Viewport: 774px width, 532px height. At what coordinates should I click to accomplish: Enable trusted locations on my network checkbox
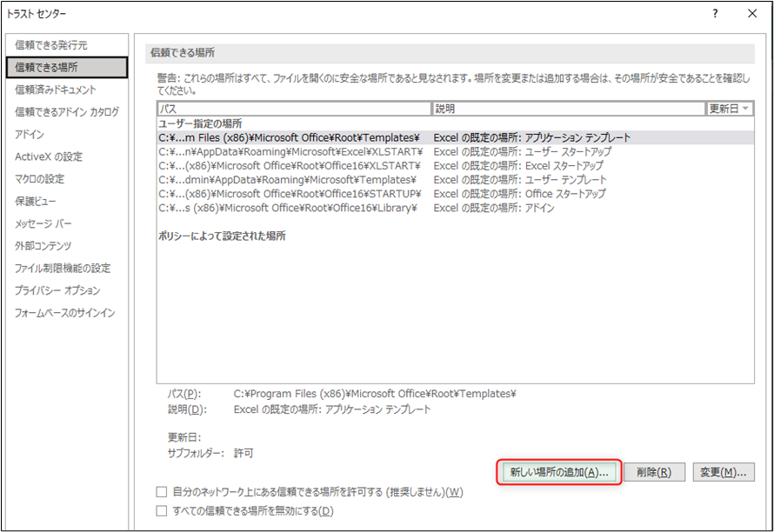162,491
